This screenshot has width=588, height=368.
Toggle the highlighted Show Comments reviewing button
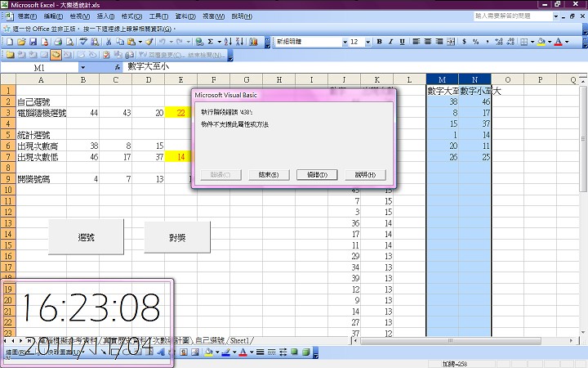pos(56,55)
